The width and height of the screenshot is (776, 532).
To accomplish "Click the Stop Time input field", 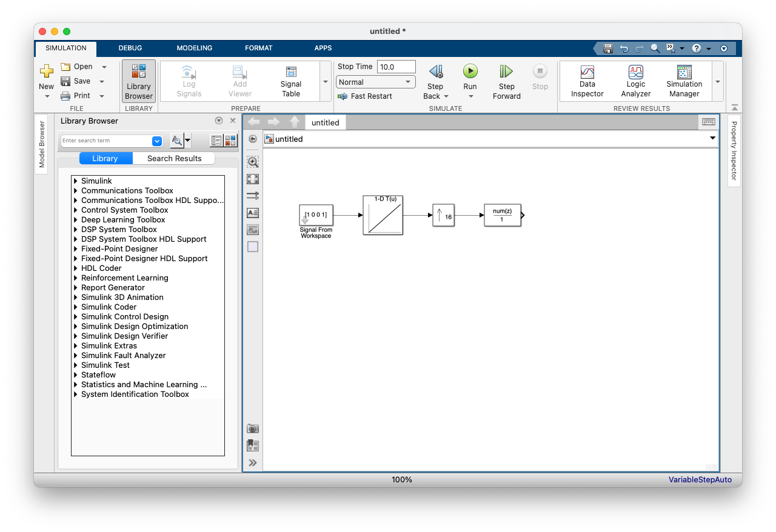I will tap(396, 67).
